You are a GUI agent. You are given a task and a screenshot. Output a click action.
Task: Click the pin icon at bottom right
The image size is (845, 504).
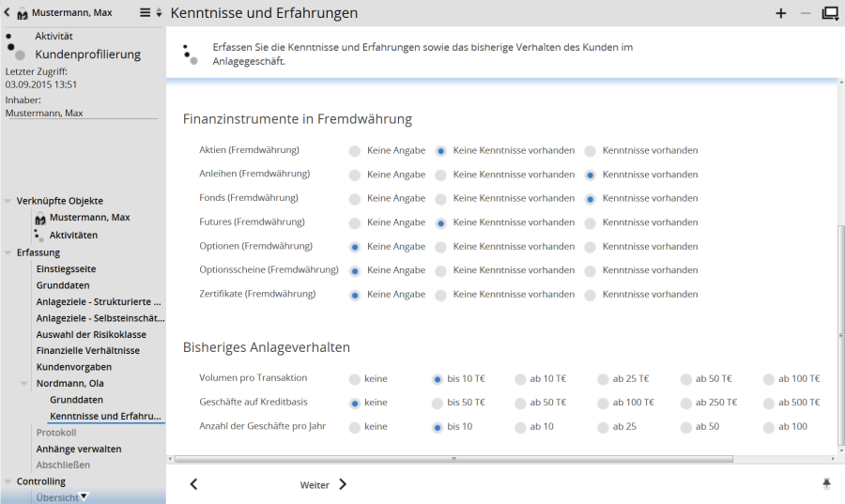(x=826, y=484)
